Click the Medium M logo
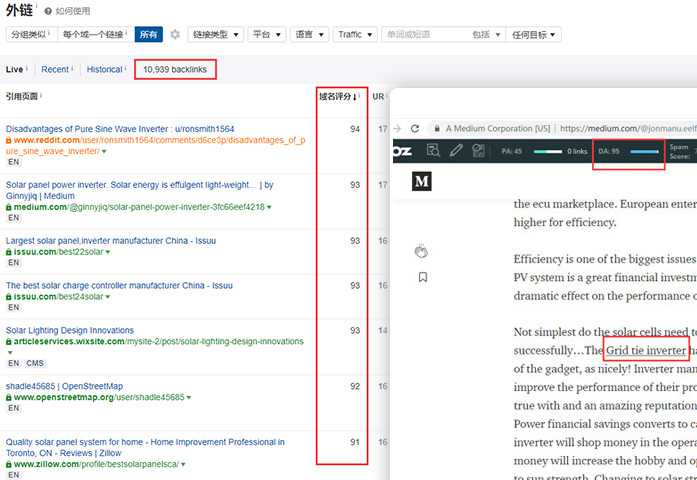The image size is (697, 480). coord(421,181)
